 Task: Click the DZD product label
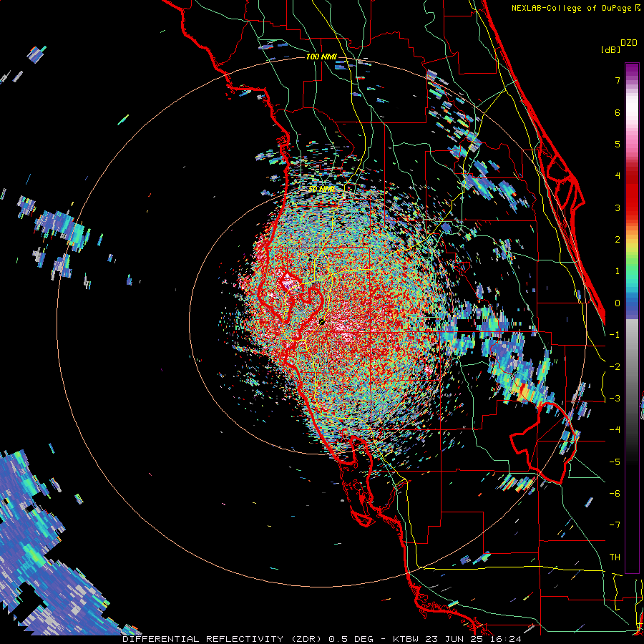pyautogui.click(x=628, y=43)
